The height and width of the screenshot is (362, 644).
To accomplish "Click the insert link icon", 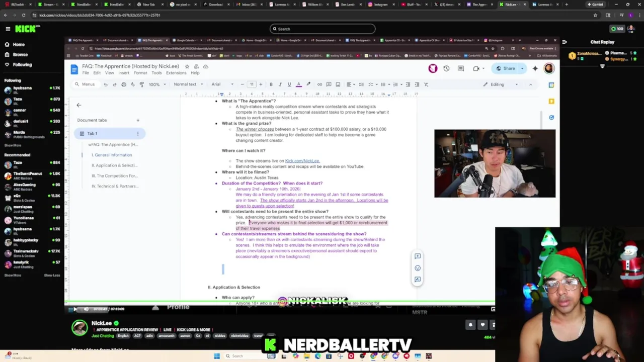I will pyautogui.click(x=319, y=84).
